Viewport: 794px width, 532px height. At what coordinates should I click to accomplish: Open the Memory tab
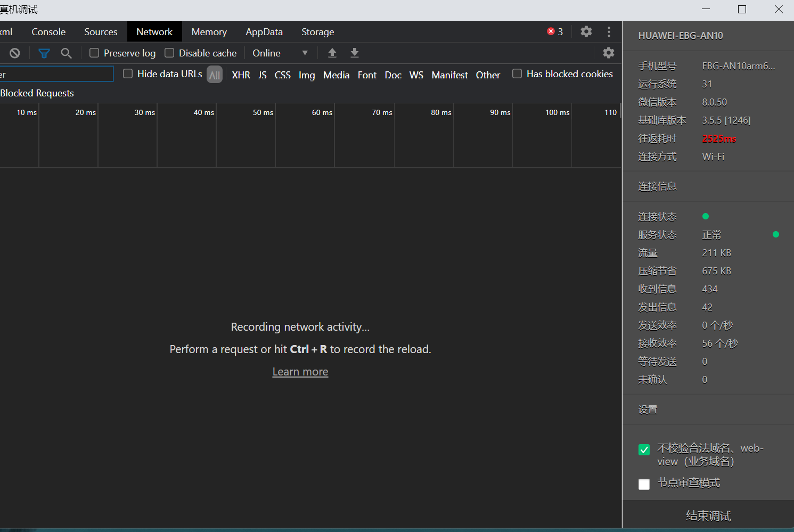point(209,31)
